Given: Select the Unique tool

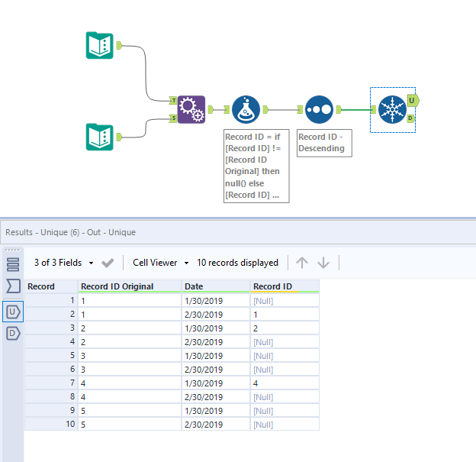Looking at the screenshot, I should tap(392, 109).
